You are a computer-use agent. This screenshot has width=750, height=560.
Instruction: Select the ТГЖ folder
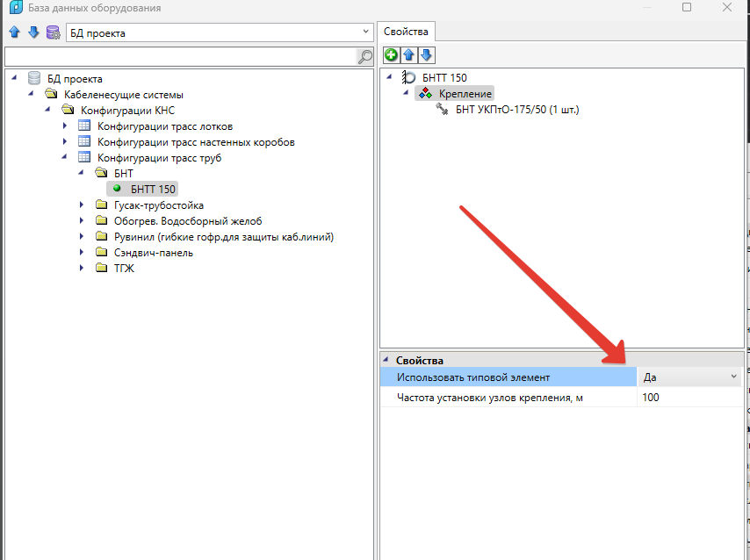[x=124, y=269]
